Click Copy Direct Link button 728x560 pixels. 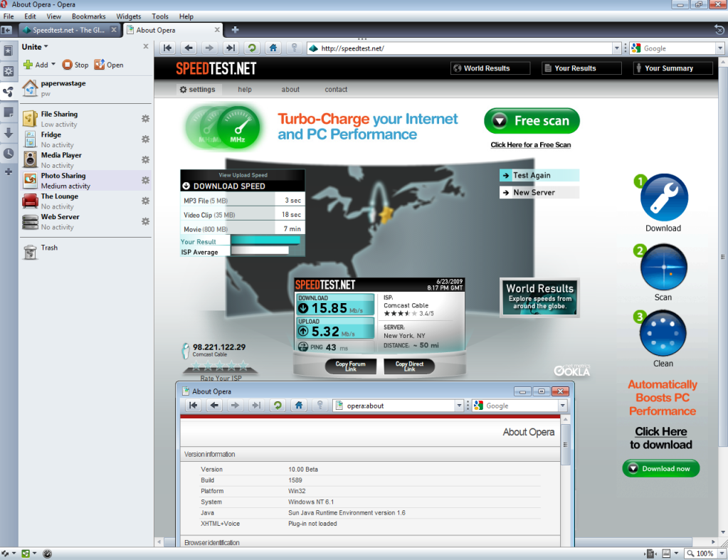(409, 366)
